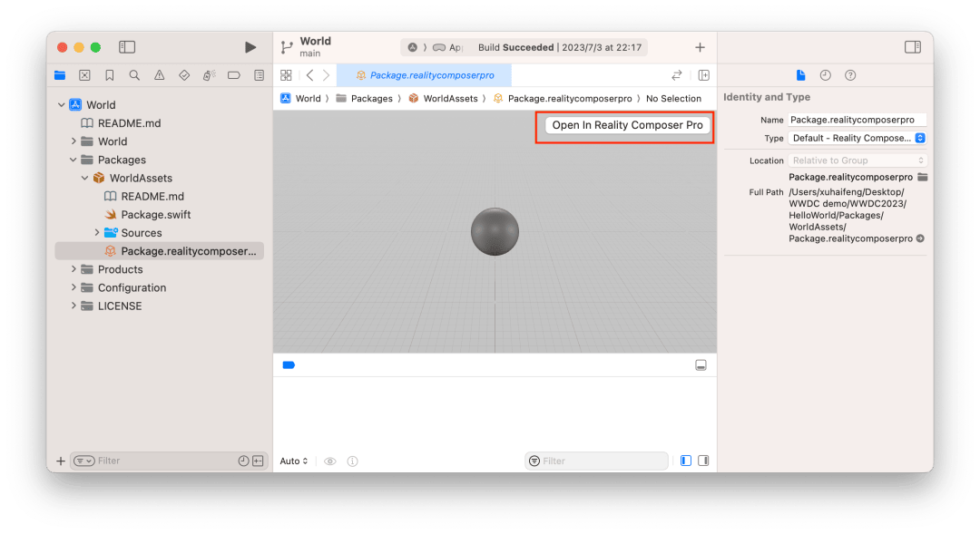Click the navigator Filter field
Viewport: 980px width, 534px height.
pos(169,461)
